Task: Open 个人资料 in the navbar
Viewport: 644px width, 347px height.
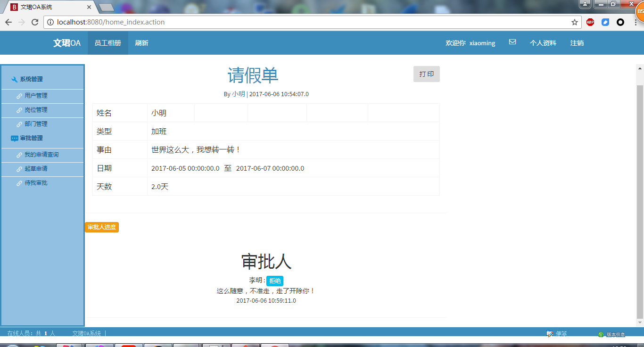Action: [543, 43]
